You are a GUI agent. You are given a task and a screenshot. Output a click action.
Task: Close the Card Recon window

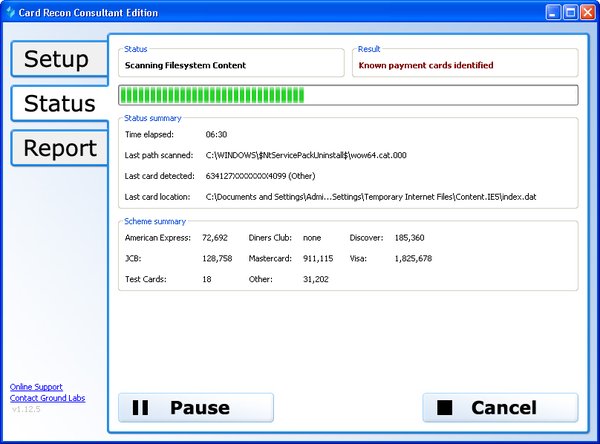(x=587, y=13)
